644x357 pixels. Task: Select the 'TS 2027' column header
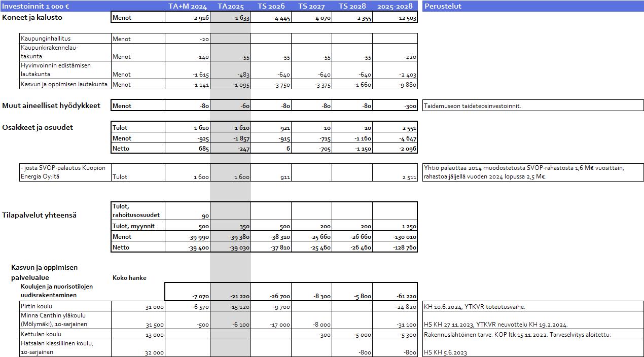click(312, 6)
